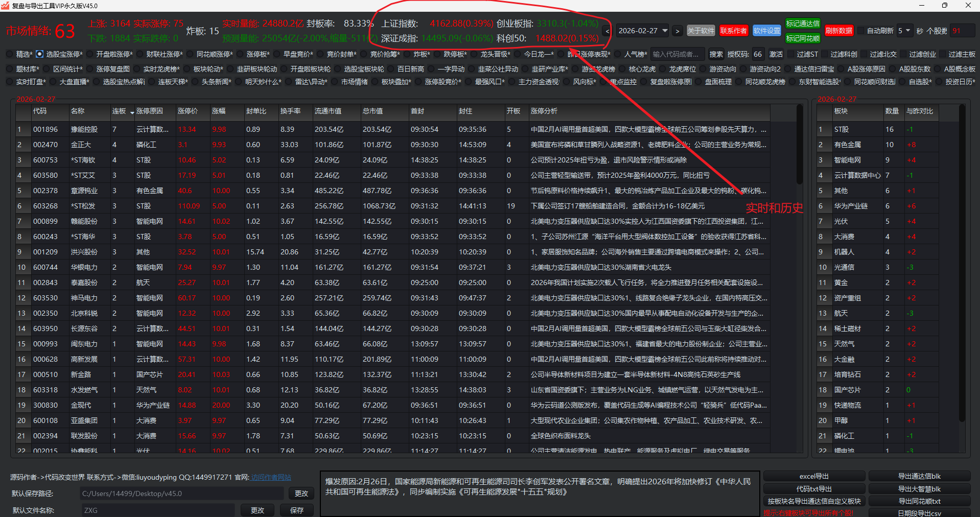Open the gray 关于软件 button

point(701,31)
